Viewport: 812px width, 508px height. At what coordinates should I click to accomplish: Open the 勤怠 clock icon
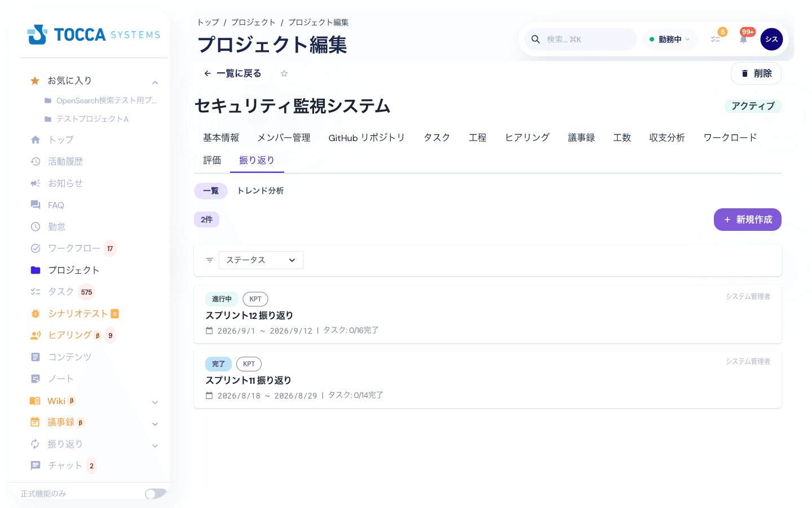click(x=36, y=227)
